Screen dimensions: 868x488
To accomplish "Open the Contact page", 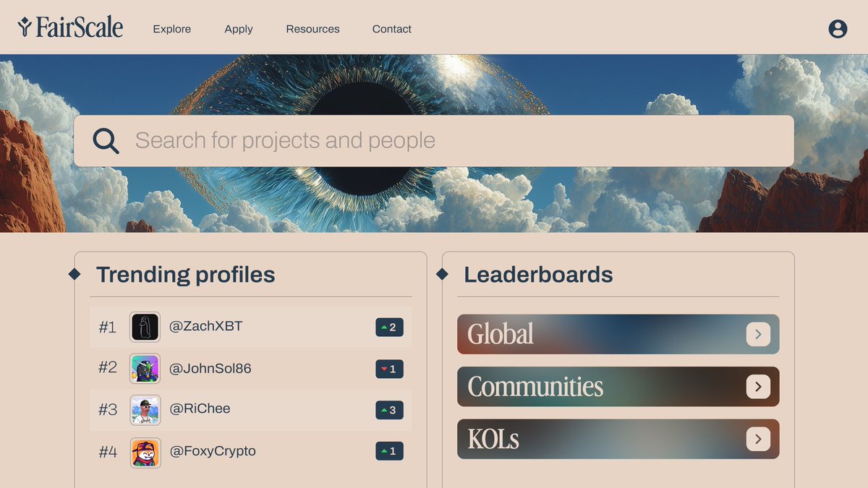I will click(x=391, y=29).
